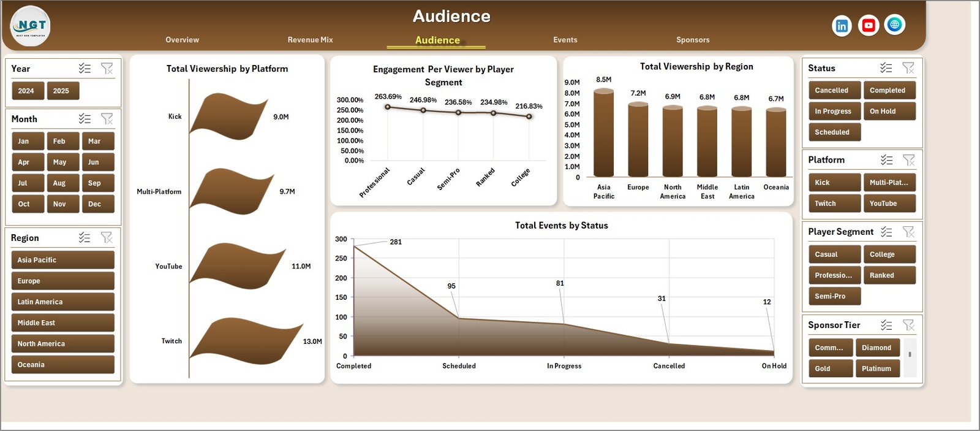The width and height of the screenshot is (980, 431).
Task: Open the LinkedIn icon link
Action: (842, 26)
